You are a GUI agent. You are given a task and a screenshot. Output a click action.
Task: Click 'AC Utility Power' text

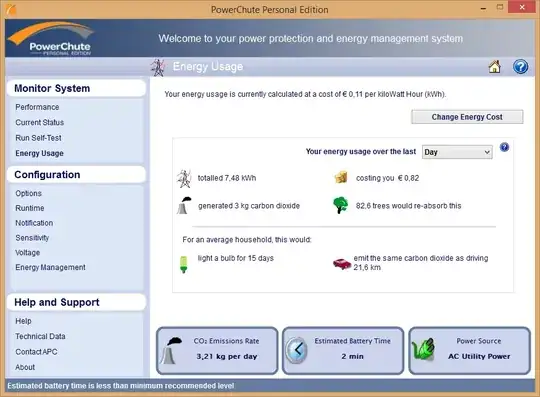pos(479,356)
